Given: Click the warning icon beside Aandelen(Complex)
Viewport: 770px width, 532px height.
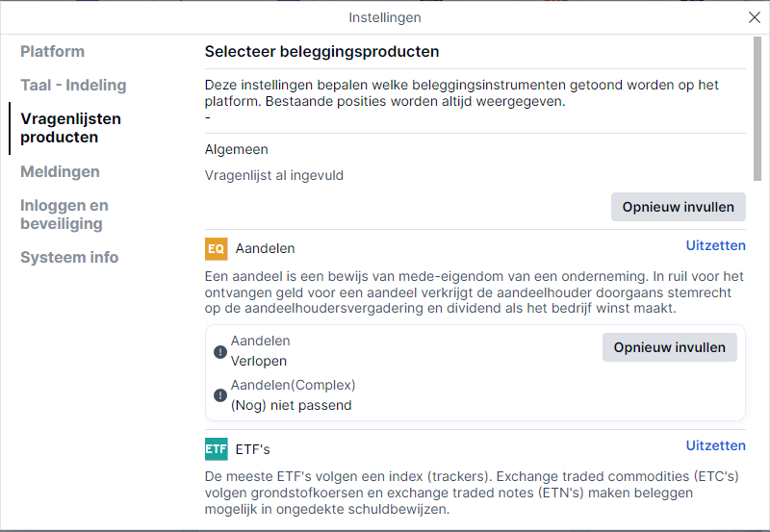Looking at the screenshot, I should point(220,395).
